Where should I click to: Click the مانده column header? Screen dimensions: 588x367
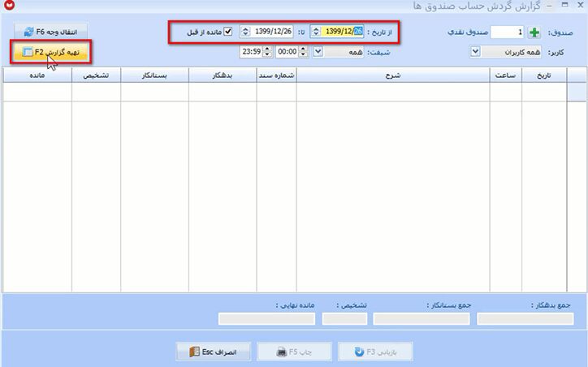[37, 76]
